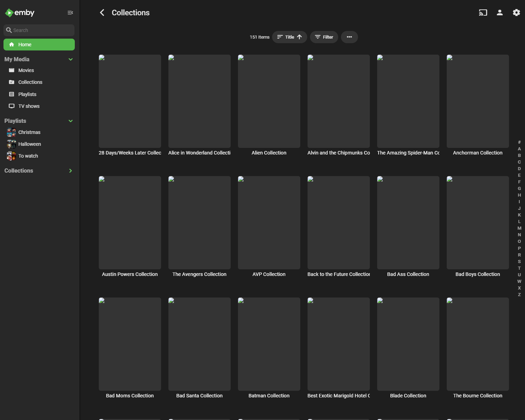Open the settings gear icon

[516, 13]
